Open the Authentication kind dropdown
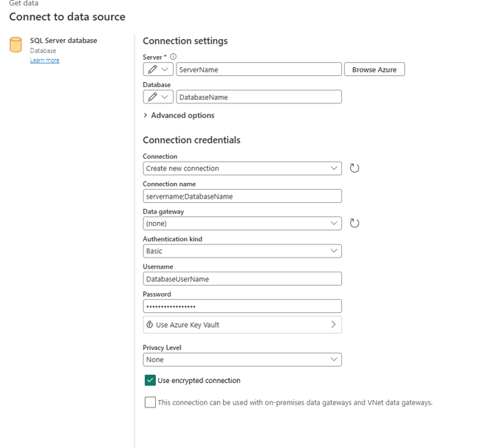Screen dimensions: 495x448 242,251
